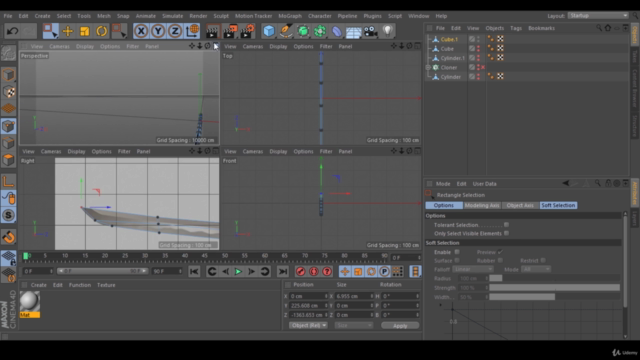Adjust the Radius slider
Viewport: 640px width, 360px height.
[554, 278]
